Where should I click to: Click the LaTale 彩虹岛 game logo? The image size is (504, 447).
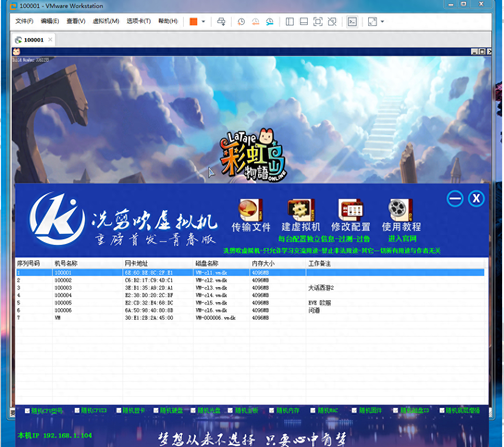(253, 155)
